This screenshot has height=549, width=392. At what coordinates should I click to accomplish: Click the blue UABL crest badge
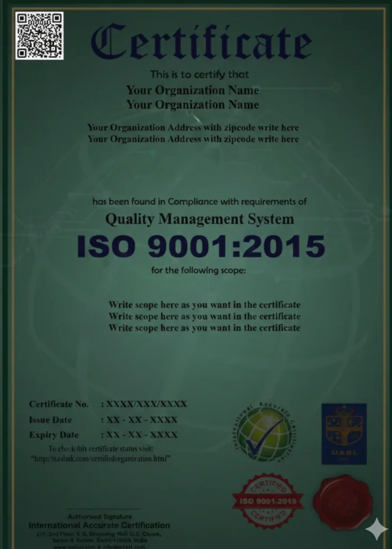pyautogui.click(x=344, y=434)
